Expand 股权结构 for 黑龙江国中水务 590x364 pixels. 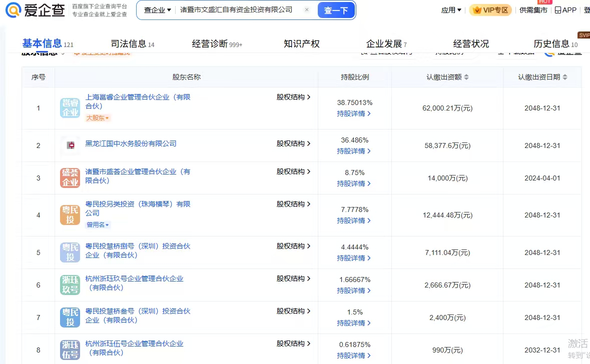(x=293, y=143)
